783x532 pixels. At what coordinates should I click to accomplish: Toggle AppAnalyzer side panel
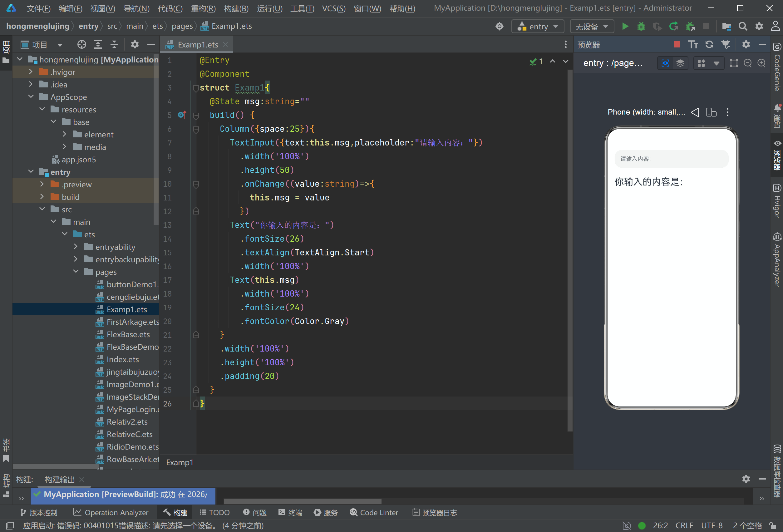click(x=777, y=259)
